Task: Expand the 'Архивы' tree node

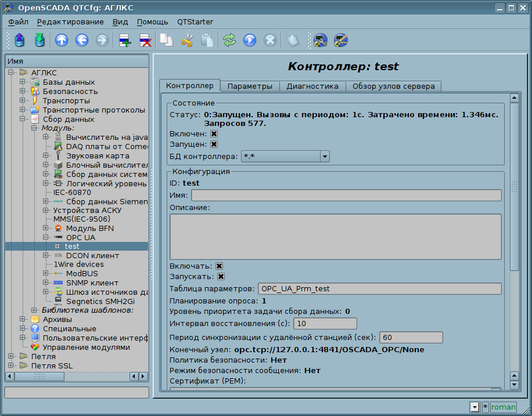Action: point(23,319)
